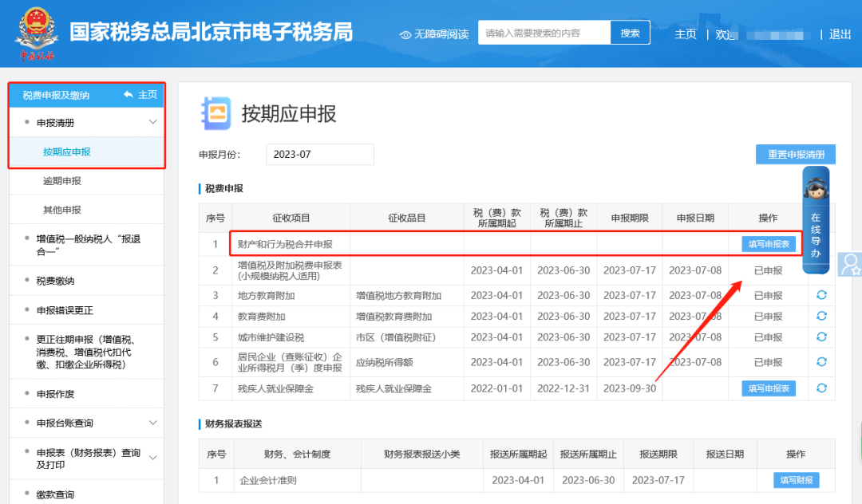Viewport: 862px width, 504px height.
Task: Click the accessibility reading eye icon
Action: click(405, 34)
